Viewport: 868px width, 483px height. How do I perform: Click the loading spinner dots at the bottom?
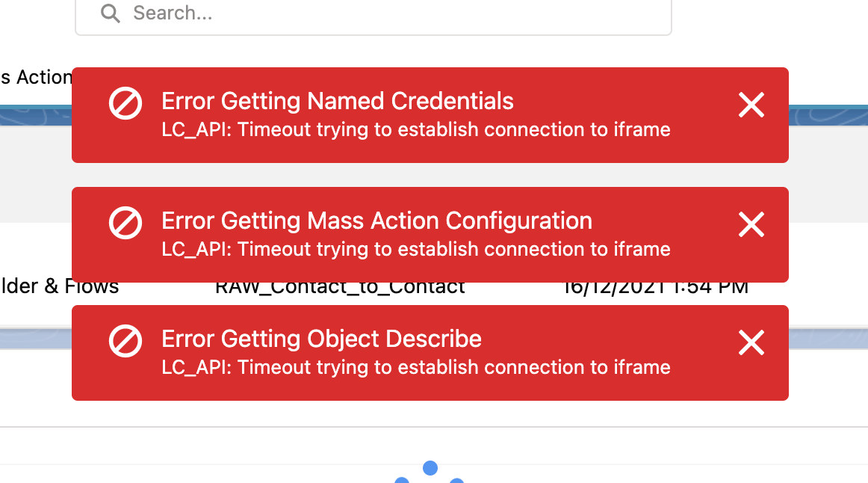[430, 473]
